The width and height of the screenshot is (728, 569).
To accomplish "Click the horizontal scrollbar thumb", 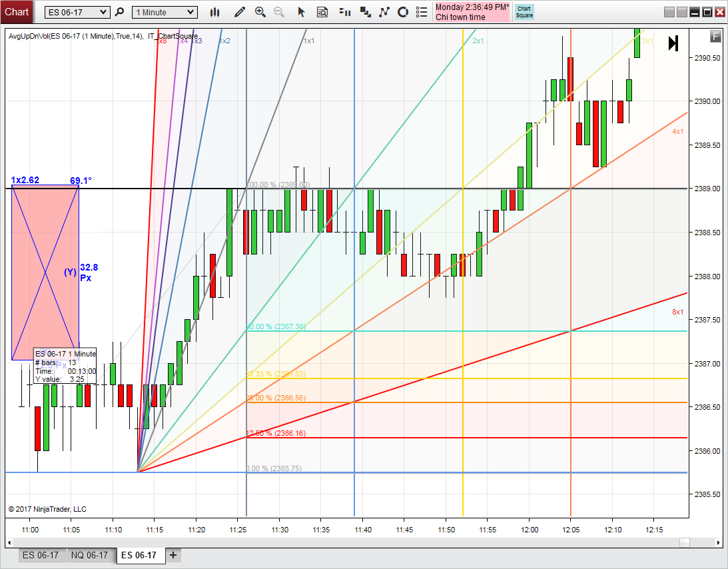I will (684, 542).
